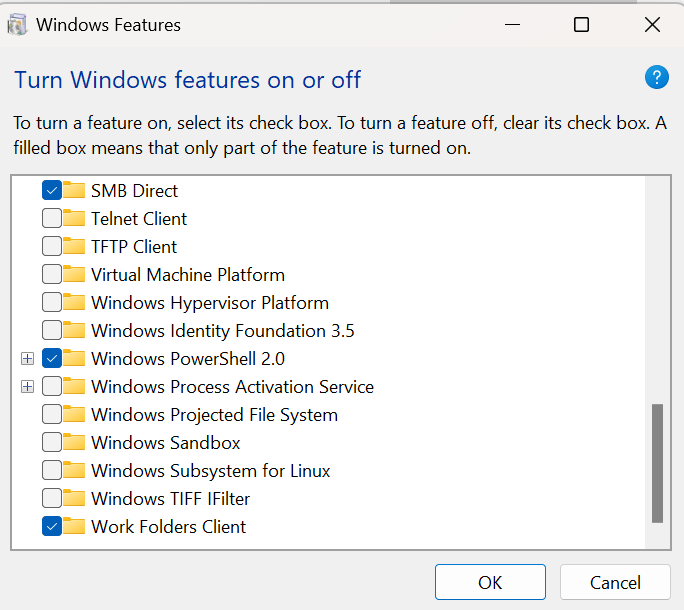Uncheck the Work Folders Client checkbox
This screenshot has height=610, width=684.
52,526
